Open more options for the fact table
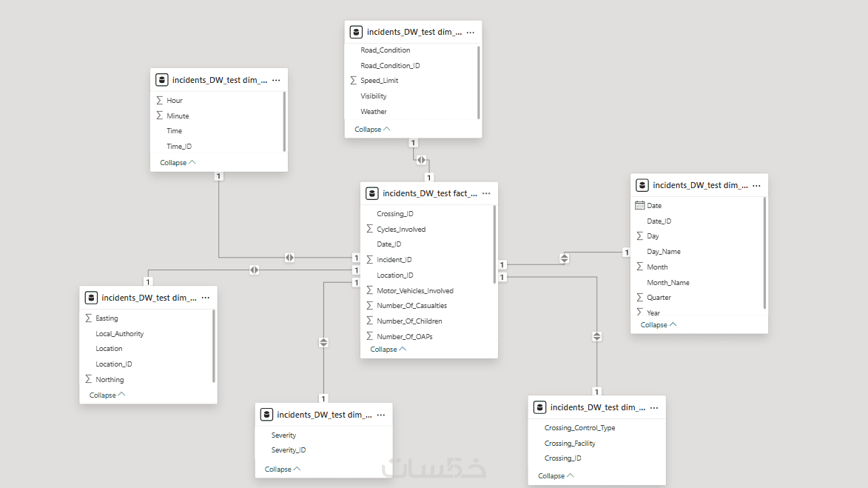The image size is (868, 488). click(486, 193)
